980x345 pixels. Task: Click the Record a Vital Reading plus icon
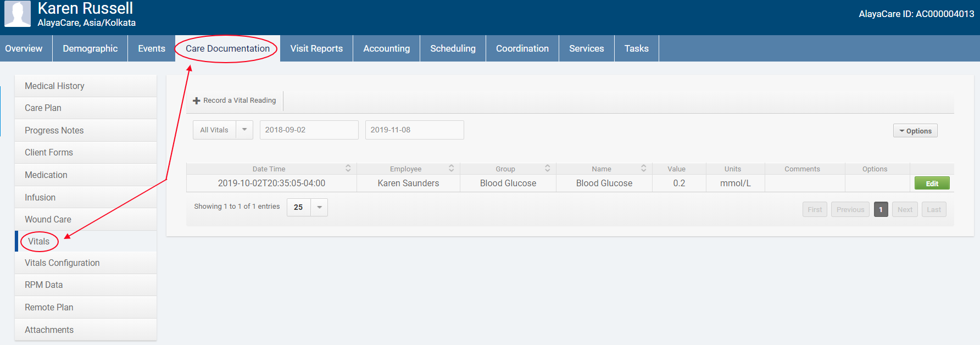pos(197,101)
